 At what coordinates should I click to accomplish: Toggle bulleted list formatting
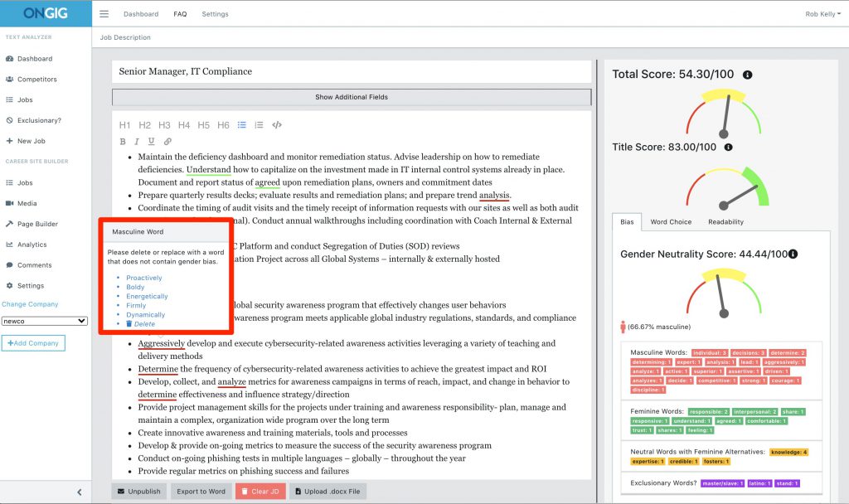click(x=241, y=125)
